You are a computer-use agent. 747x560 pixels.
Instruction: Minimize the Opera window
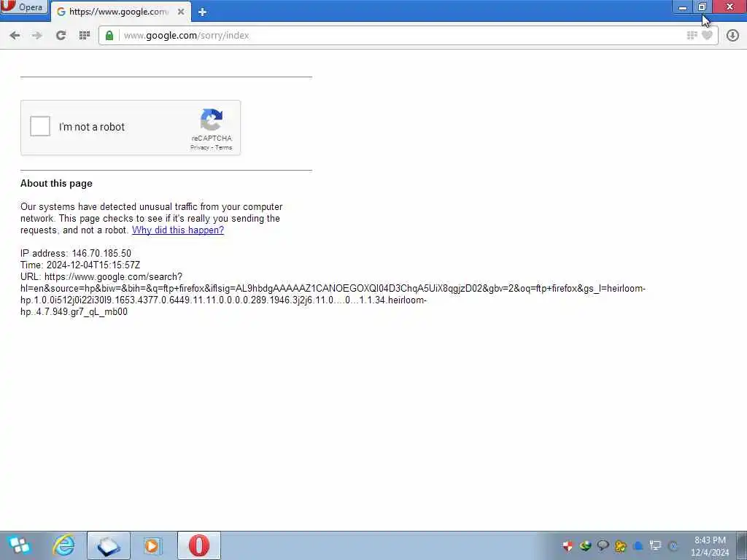[x=683, y=7]
